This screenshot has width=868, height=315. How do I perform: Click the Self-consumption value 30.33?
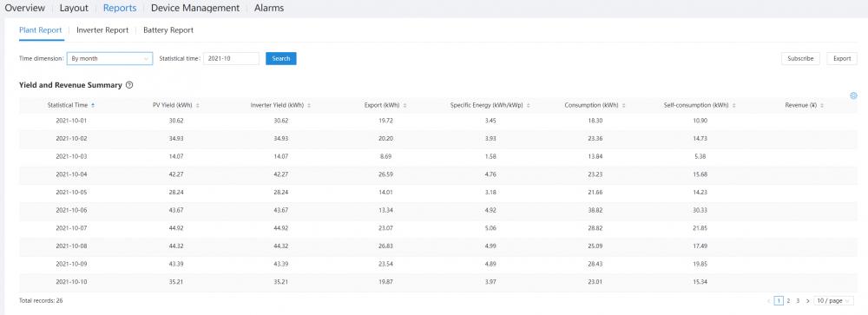pos(700,210)
